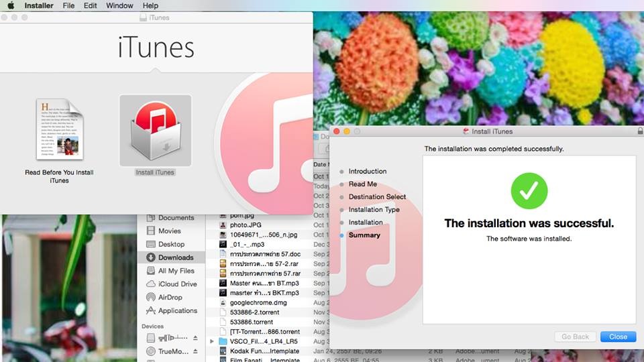Click the Downloads arrow icon in Finder sidebar
This screenshot has height=362, width=644.
[x=151, y=257]
